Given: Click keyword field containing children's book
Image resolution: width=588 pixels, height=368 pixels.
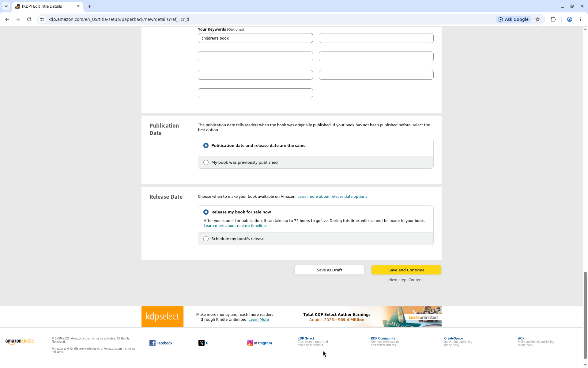Looking at the screenshot, I should point(255,38).
